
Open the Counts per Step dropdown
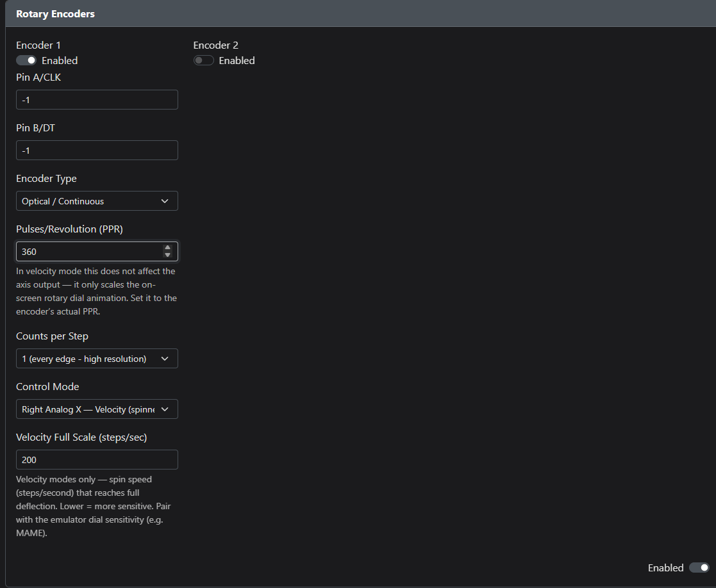click(x=97, y=359)
